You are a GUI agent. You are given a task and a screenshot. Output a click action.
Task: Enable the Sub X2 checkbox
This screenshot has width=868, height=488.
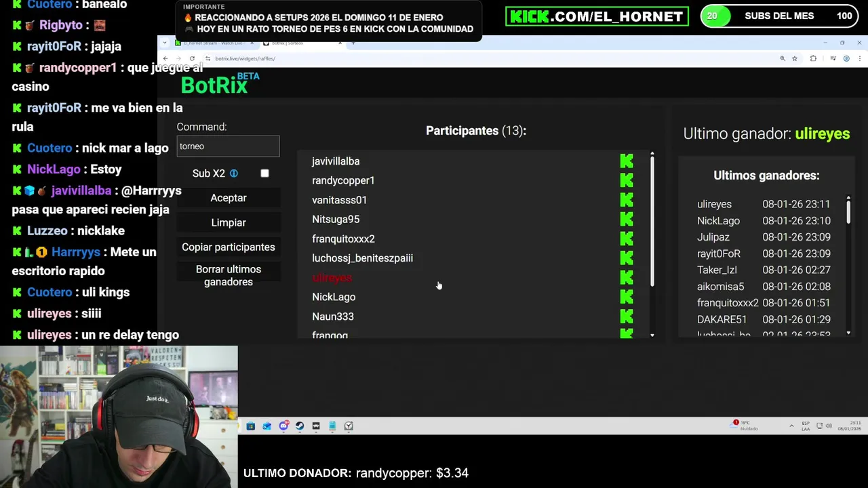point(264,174)
